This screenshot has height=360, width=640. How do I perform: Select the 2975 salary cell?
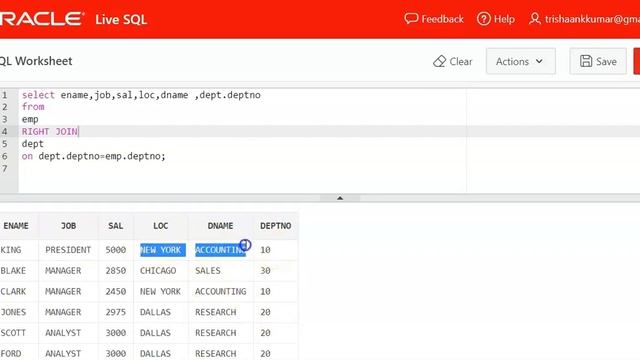click(116, 312)
